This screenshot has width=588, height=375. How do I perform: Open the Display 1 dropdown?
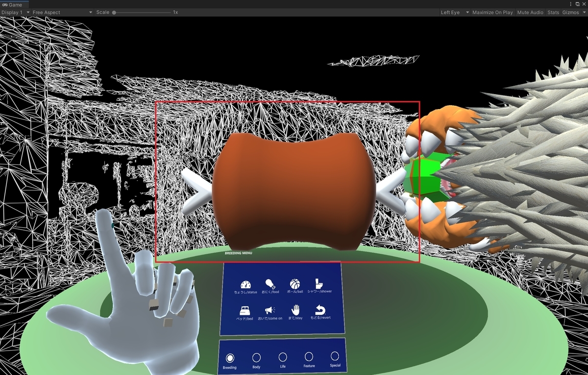15,12
